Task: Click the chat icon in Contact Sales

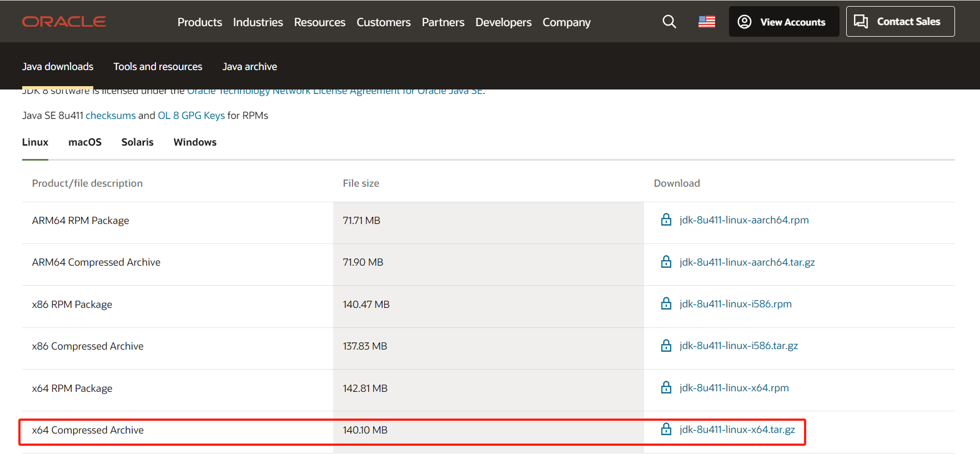Action: pos(861,21)
